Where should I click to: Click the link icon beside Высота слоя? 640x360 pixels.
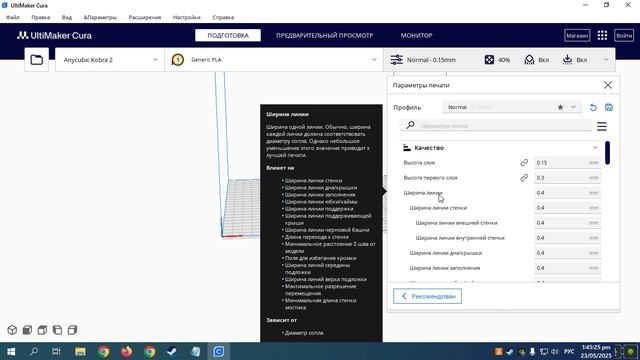click(524, 162)
